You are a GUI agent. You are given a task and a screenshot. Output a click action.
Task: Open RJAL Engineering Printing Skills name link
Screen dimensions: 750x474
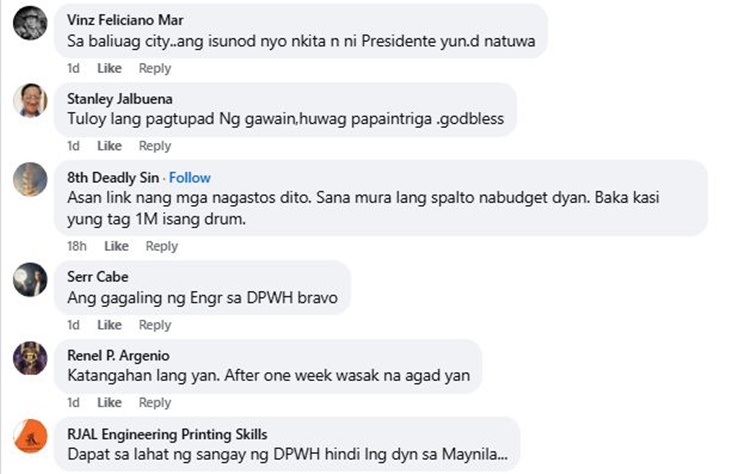[x=167, y=434]
